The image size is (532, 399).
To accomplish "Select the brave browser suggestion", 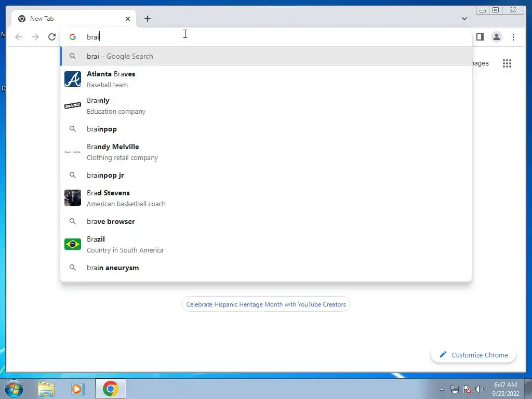I will point(266,221).
